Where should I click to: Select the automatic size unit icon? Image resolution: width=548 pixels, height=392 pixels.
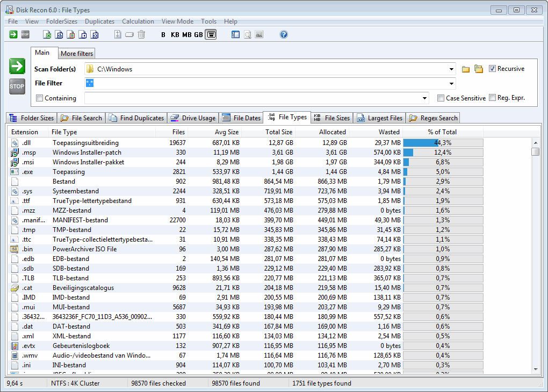click(x=211, y=34)
